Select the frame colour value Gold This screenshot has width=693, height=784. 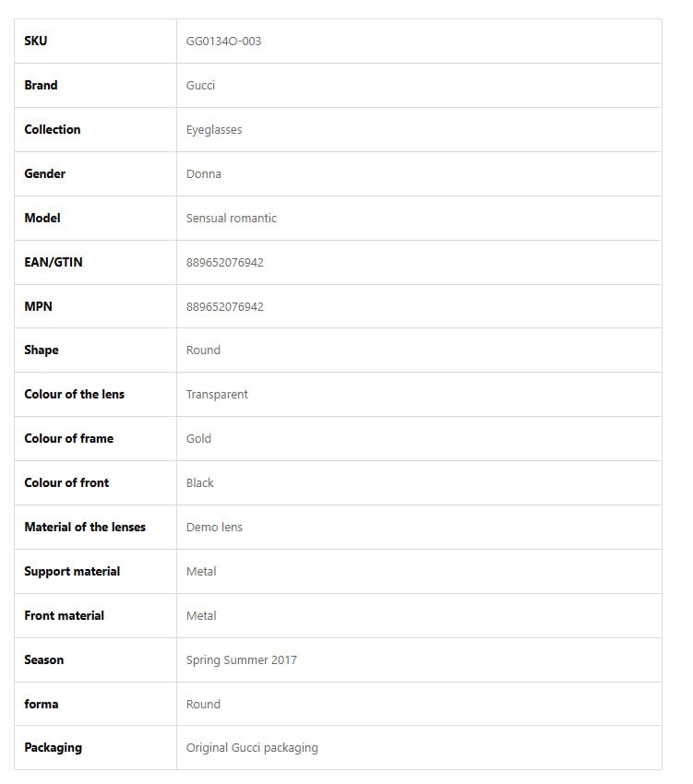click(198, 439)
